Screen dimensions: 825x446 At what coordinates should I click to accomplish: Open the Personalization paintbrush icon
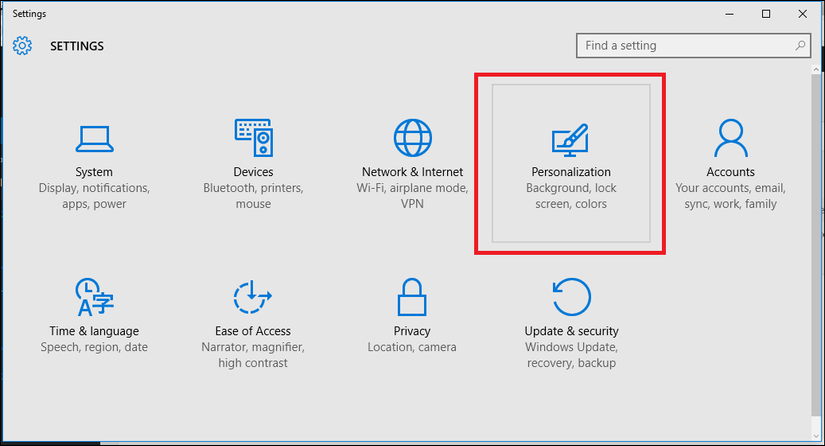click(x=571, y=139)
